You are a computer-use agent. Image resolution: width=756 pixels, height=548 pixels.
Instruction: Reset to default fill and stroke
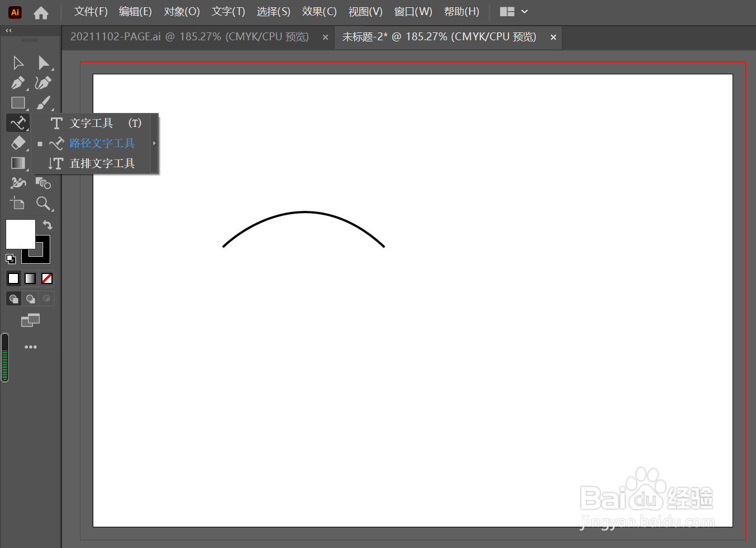10,258
